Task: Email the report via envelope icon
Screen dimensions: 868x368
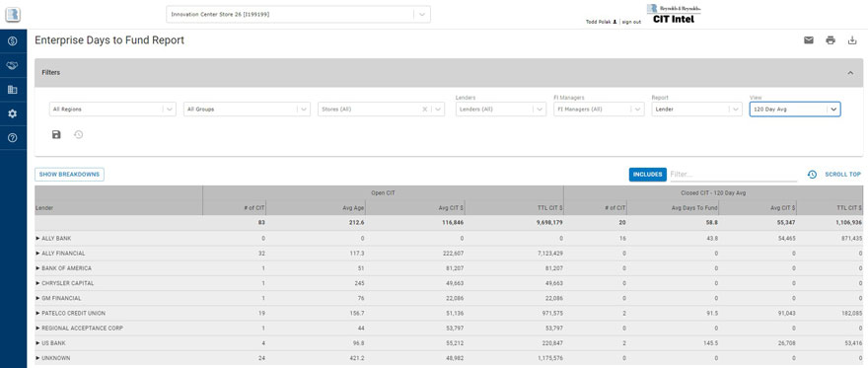Action: tap(809, 39)
